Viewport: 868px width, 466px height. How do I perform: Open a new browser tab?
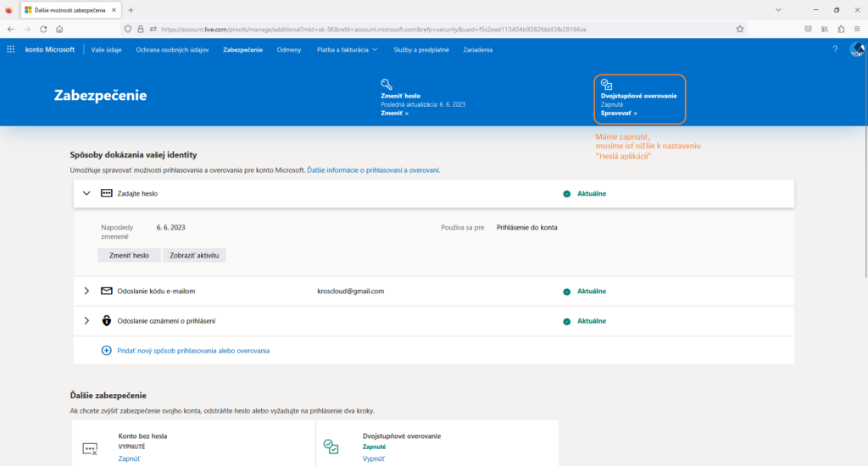click(x=131, y=9)
